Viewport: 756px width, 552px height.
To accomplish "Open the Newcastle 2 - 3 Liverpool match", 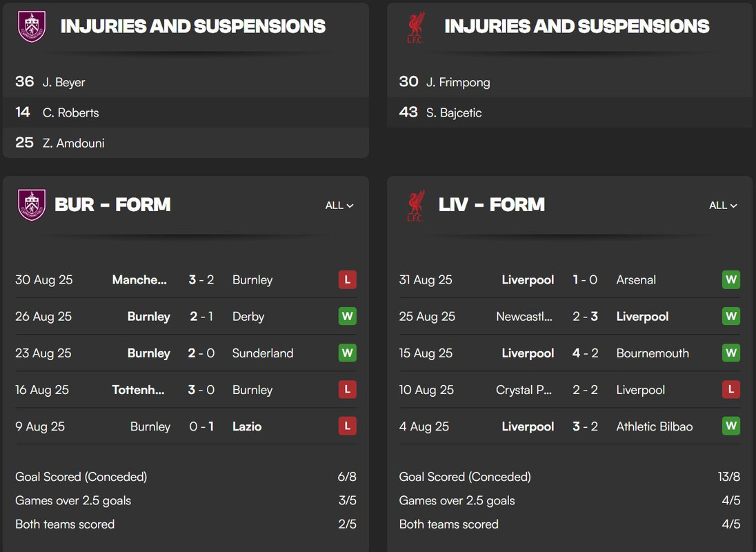I will (x=569, y=316).
